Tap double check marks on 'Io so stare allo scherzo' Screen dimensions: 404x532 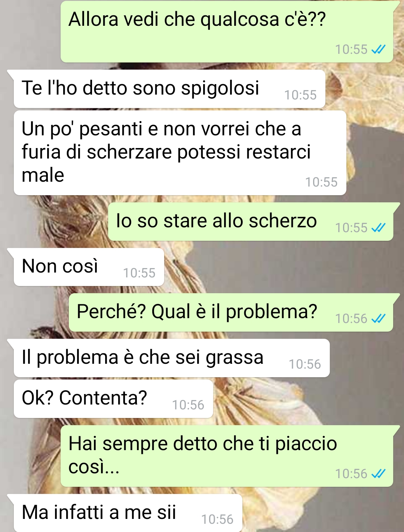pos(378,228)
